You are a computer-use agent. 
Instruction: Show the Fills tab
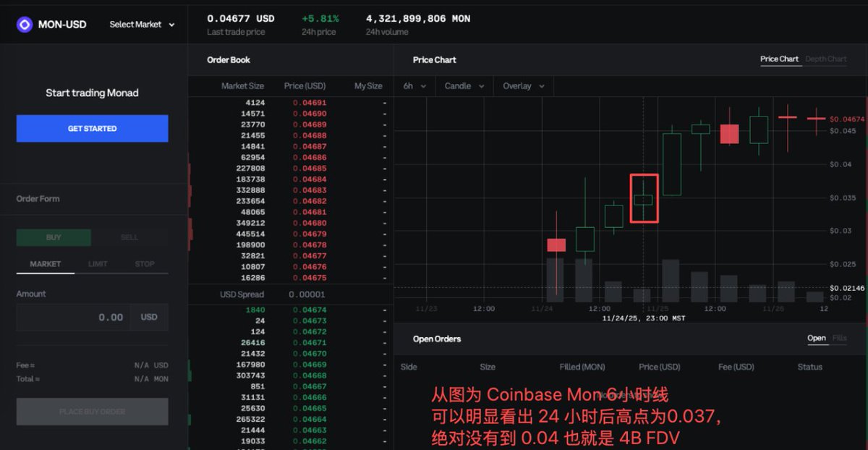click(839, 338)
